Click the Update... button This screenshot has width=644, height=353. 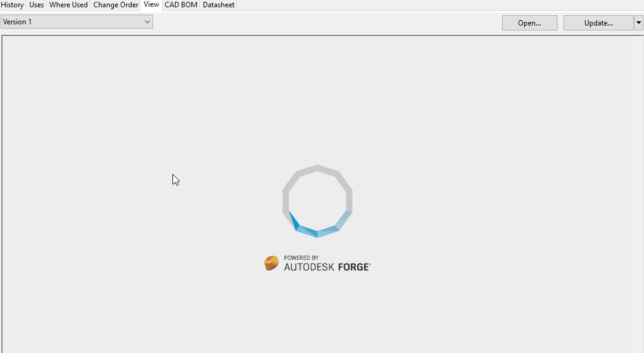pyautogui.click(x=598, y=23)
